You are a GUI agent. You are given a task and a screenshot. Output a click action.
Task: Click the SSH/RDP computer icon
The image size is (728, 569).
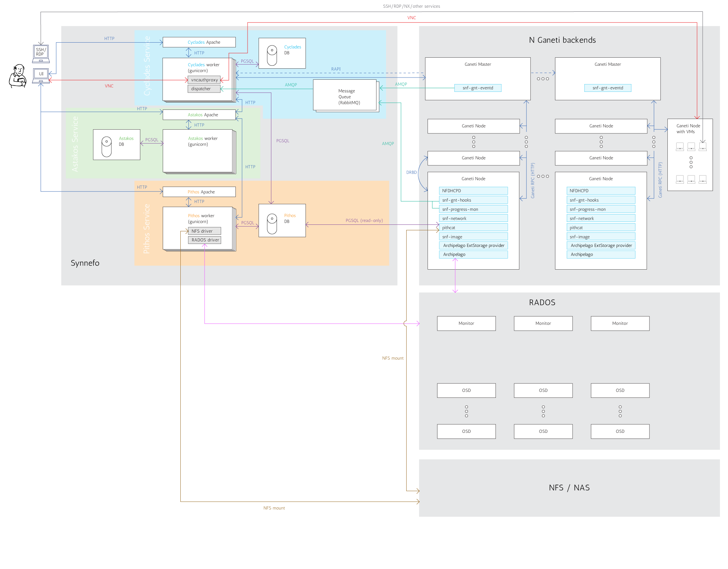tap(41, 54)
